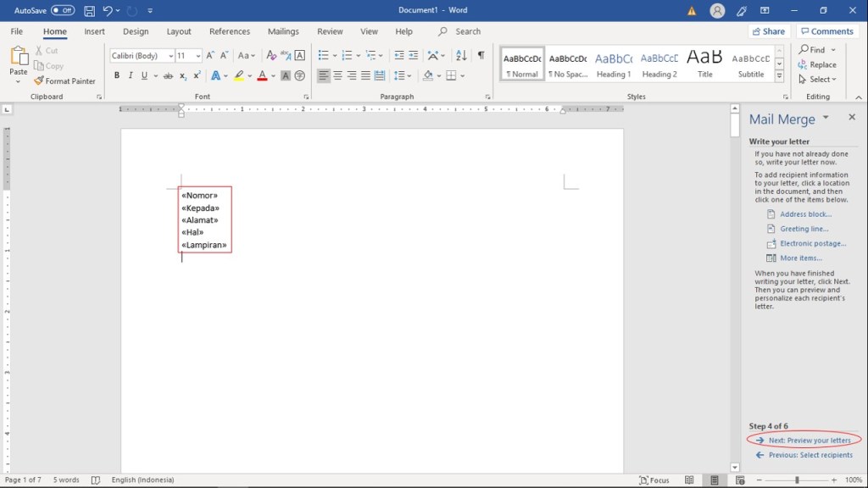Toggle the AutoSave switch
The height and width of the screenshot is (488, 868).
click(x=63, y=11)
